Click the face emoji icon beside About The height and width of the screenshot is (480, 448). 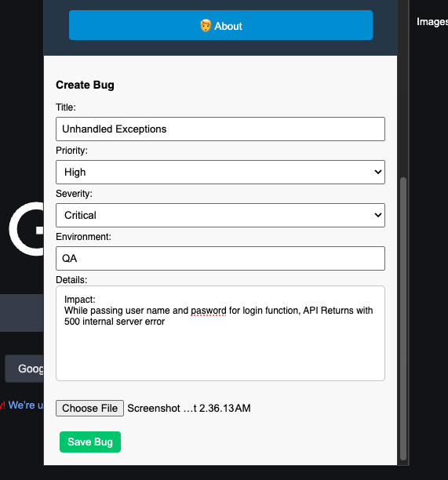(x=206, y=26)
